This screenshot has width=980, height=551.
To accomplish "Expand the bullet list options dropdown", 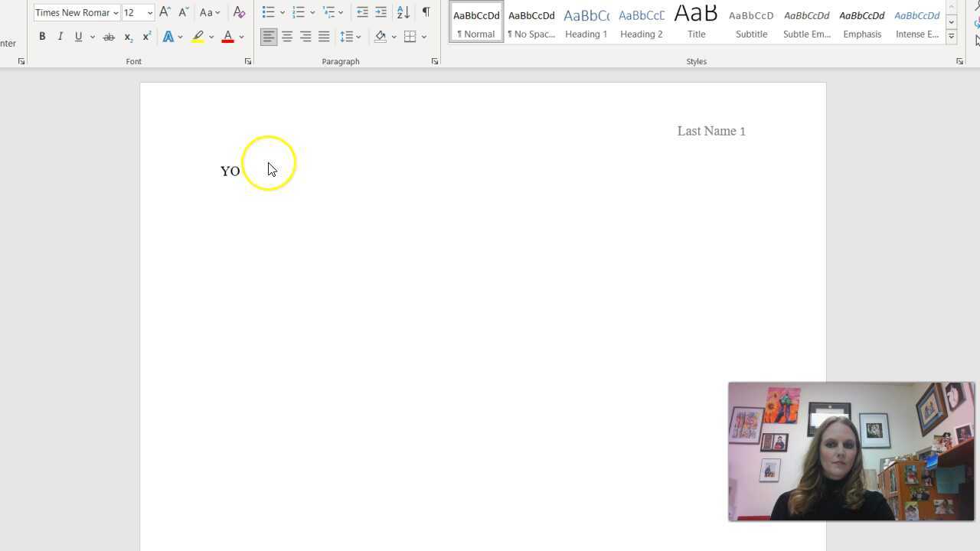I will tap(283, 11).
